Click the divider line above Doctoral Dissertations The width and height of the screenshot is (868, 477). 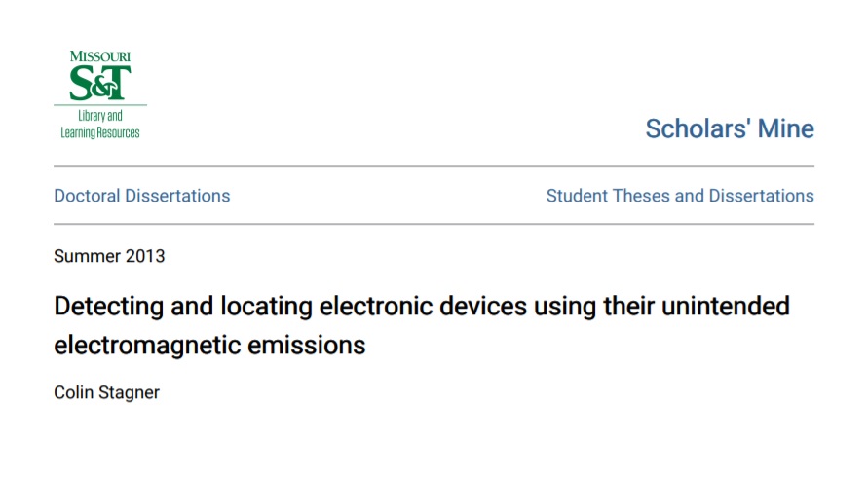pos(434,166)
